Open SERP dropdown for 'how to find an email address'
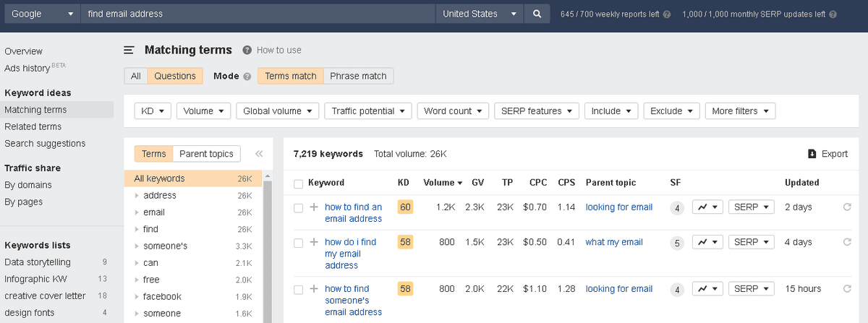The width and height of the screenshot is (868, 323). pos(751,207)
